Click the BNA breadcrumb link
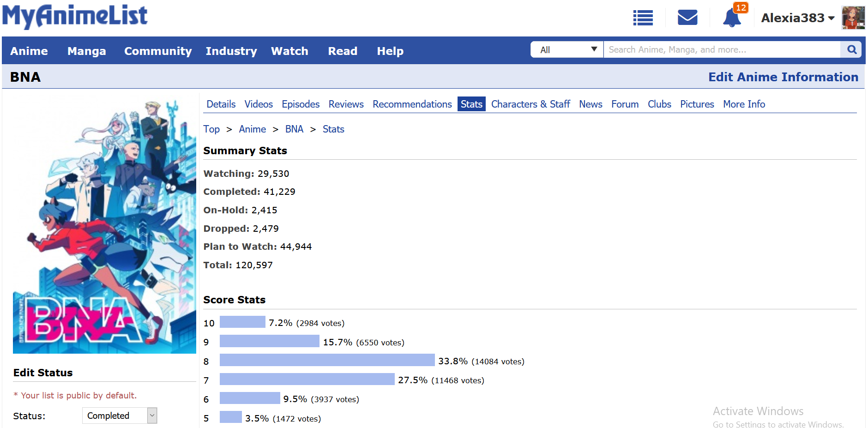Viewport: 868px width, 428px height. coord(294,129)
